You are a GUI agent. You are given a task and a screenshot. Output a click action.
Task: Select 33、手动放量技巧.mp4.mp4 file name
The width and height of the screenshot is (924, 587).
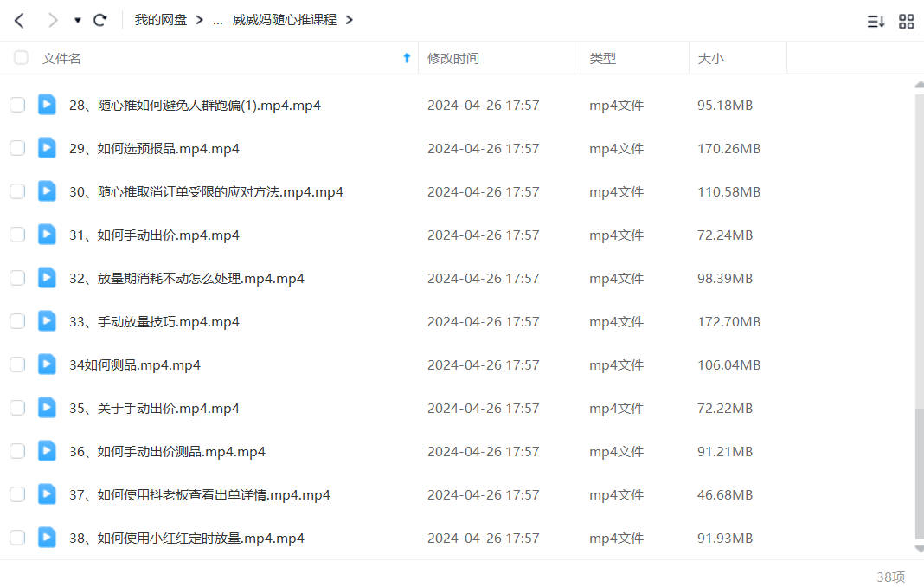154,322
